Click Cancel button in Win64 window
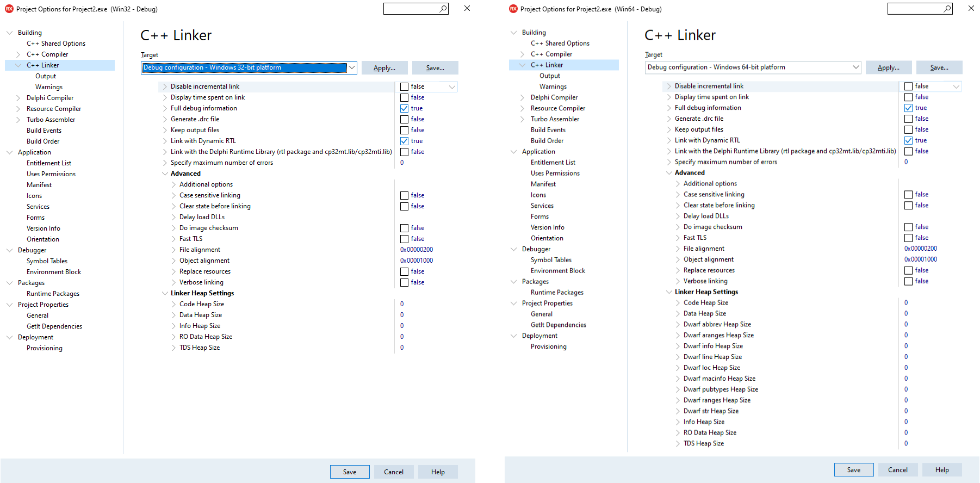 click(898, 470)
